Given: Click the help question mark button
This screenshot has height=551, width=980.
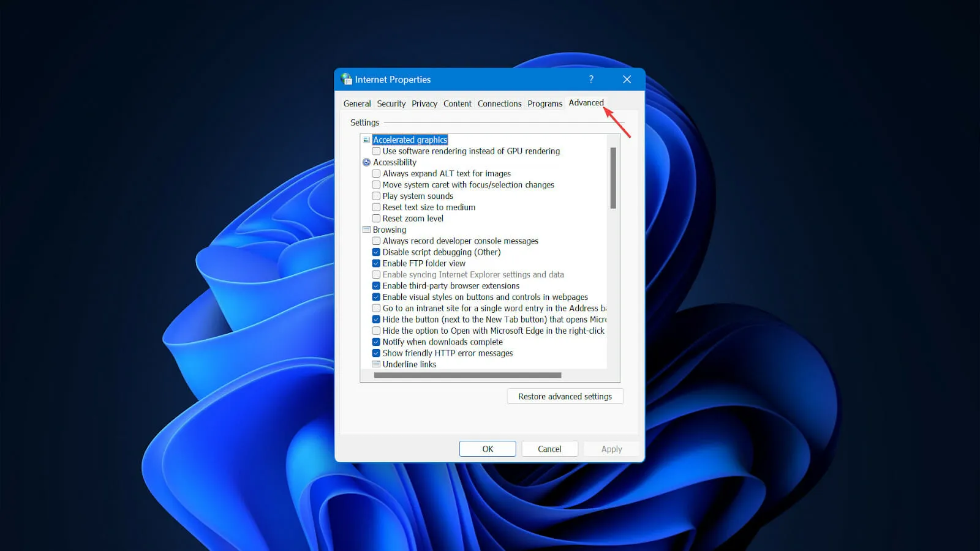Looking at the screenshot, I should click(x=591, y=80).
